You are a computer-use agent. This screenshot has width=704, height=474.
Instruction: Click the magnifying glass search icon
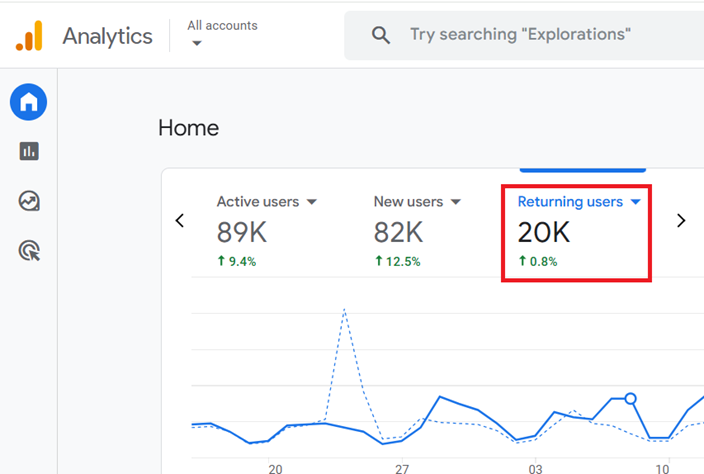pos(380,35)
